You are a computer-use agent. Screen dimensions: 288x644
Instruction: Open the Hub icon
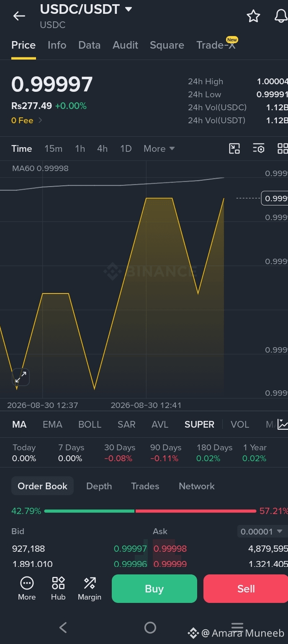[58, 588]
